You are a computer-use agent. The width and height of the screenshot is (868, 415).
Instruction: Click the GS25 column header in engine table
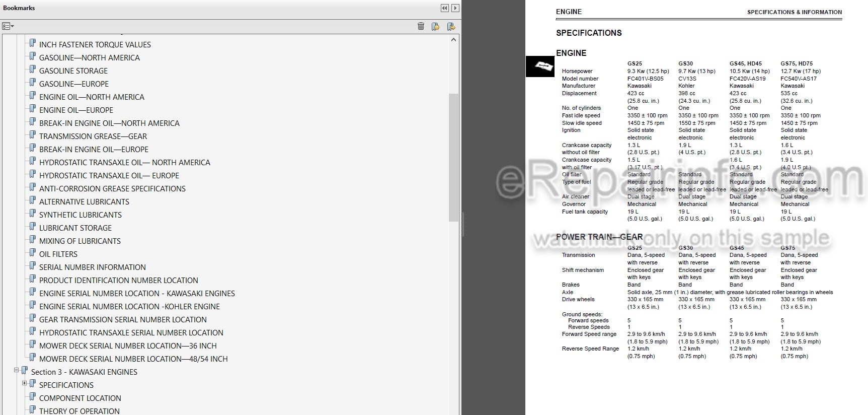point(635,63)
